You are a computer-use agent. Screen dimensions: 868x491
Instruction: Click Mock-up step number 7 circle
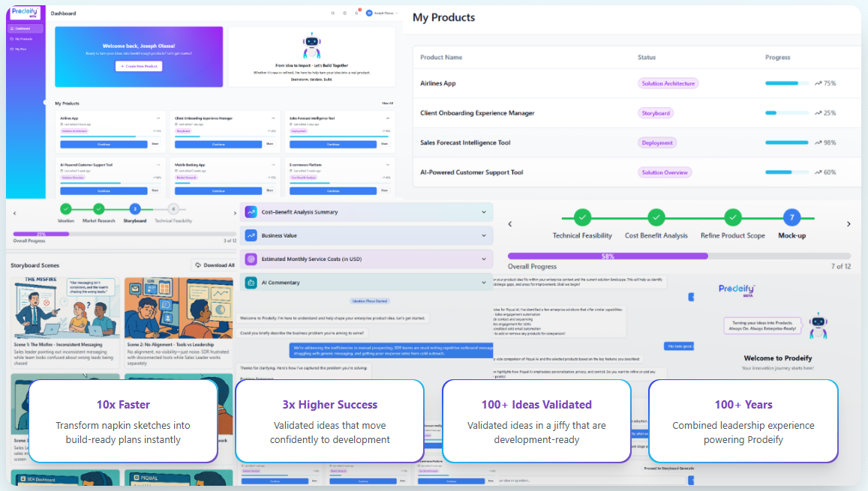point(791,218)
